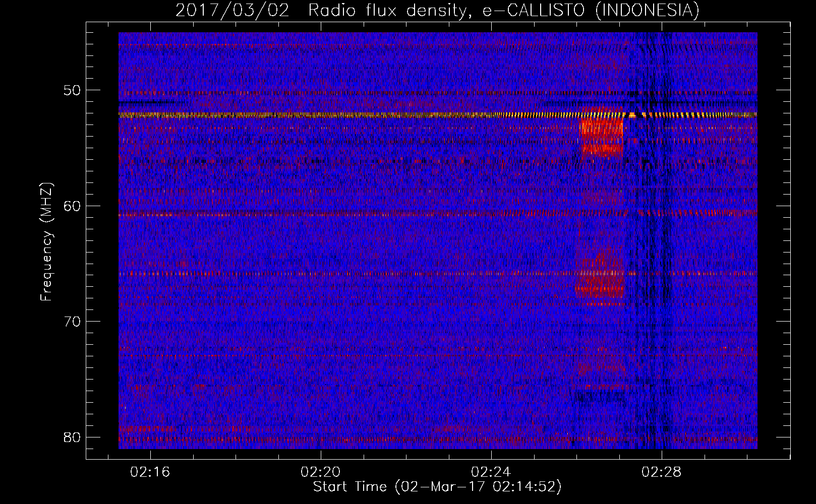This screenshot has height=504, width=816.
Task: Click the 02:24 time tick label
Action: (x=491, y=472)
